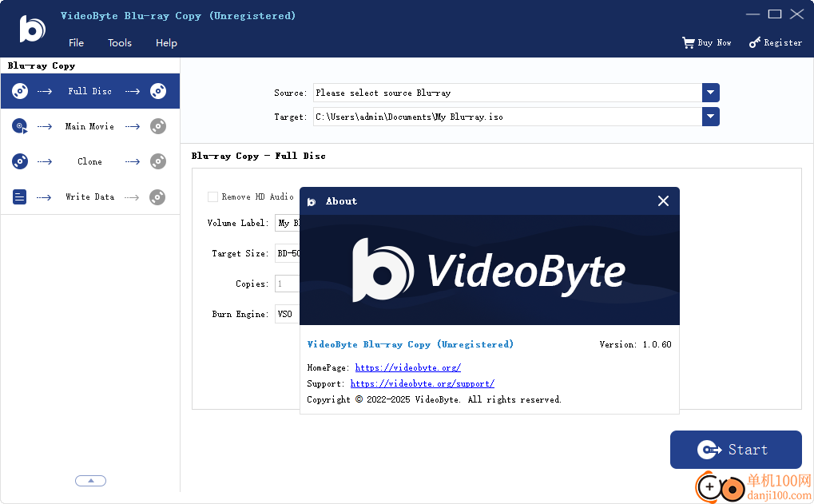The width and height of the screenshot is (814, 504).
Task: Select Write Data mode
Action: coord(90,196)
